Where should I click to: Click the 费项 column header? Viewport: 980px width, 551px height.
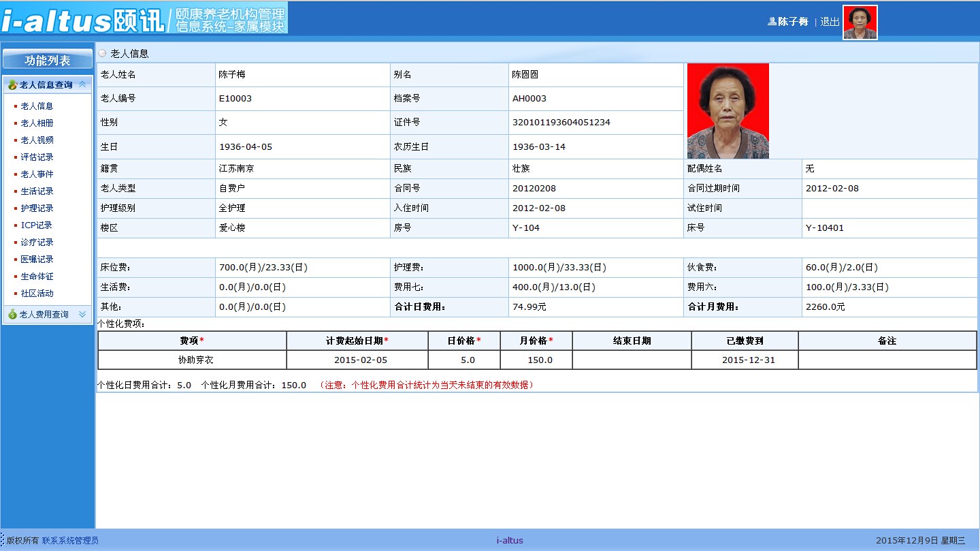click(192, 341)
